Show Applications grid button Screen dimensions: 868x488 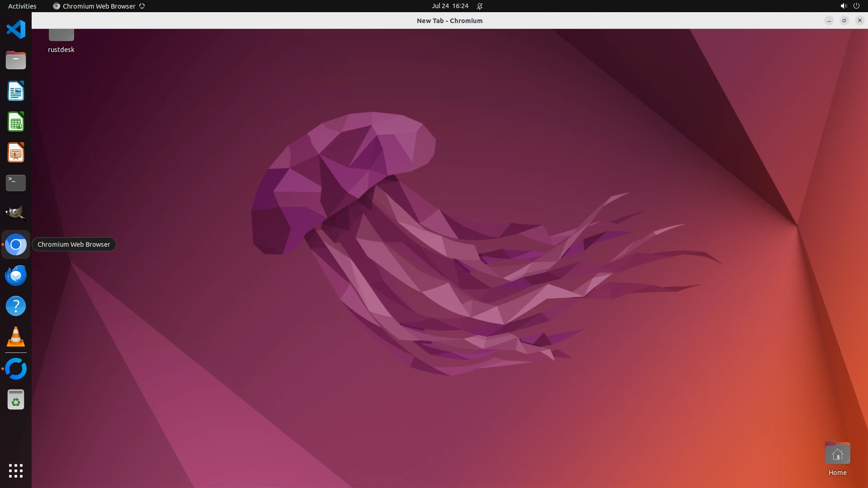click(16, 470)
